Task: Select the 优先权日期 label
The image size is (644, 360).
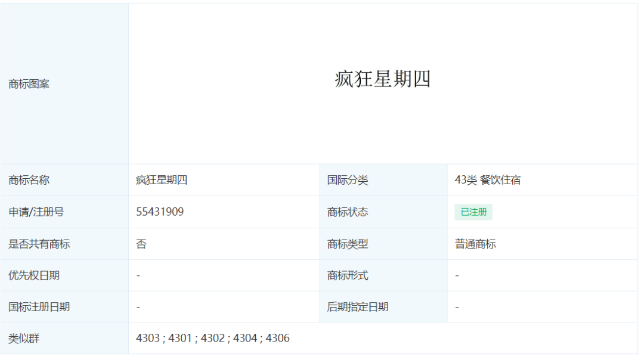Action: 34,275
